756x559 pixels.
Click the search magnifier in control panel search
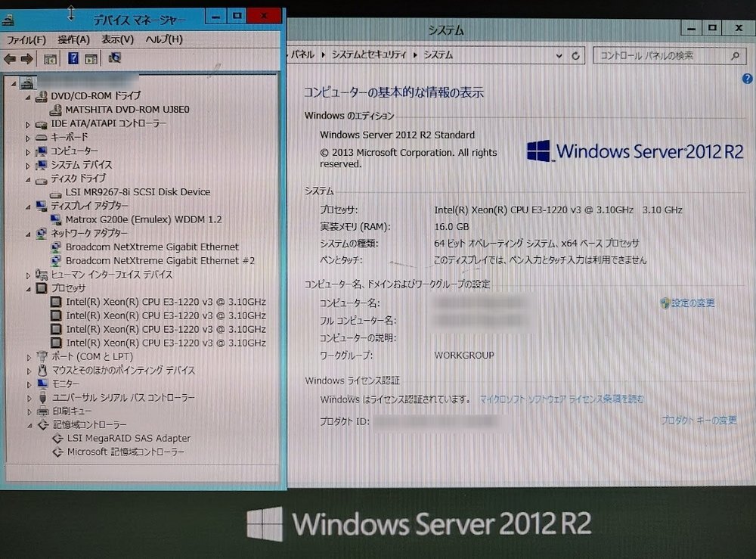(735, 56)
